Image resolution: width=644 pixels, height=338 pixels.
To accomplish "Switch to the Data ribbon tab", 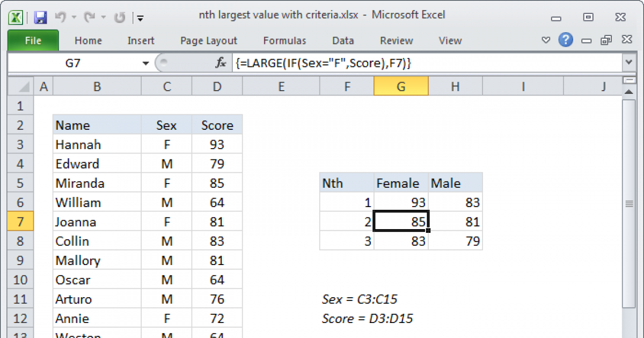I will (x=343, y=41).
